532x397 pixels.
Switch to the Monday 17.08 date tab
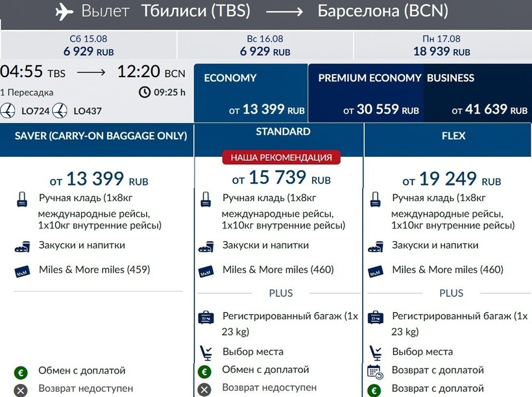pyautogui.click(x=443, y=45)
